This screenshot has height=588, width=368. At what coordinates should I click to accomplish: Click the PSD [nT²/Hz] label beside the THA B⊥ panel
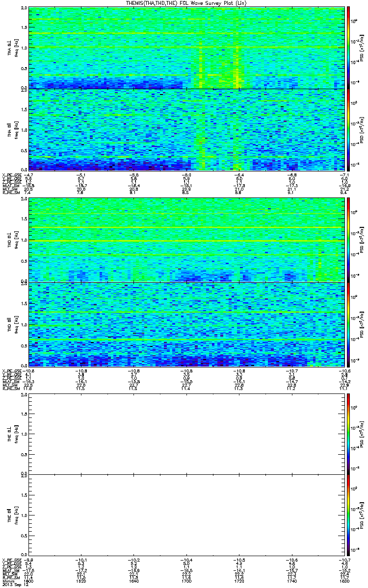pos(362,48)
